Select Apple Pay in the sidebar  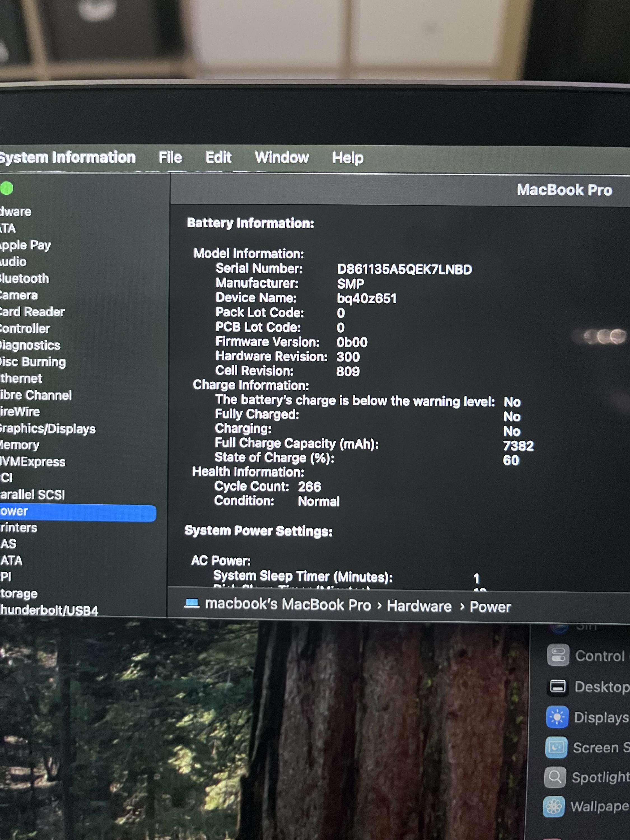[25, 245]
